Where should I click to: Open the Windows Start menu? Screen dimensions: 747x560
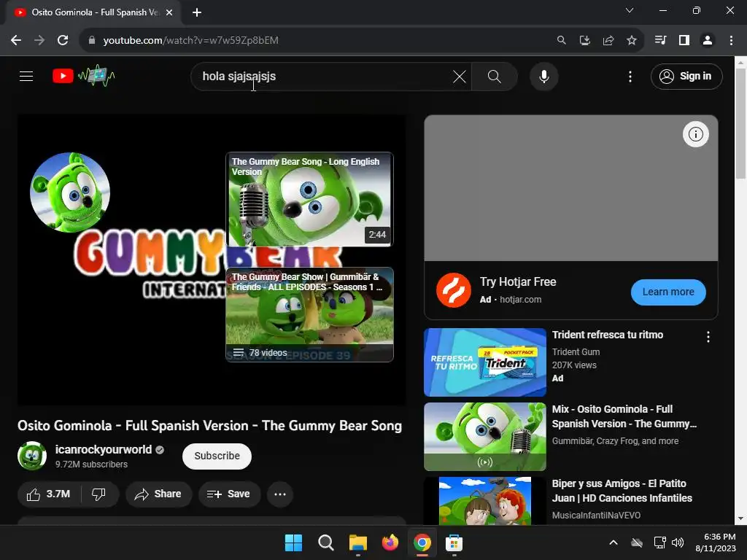[293, 542]
